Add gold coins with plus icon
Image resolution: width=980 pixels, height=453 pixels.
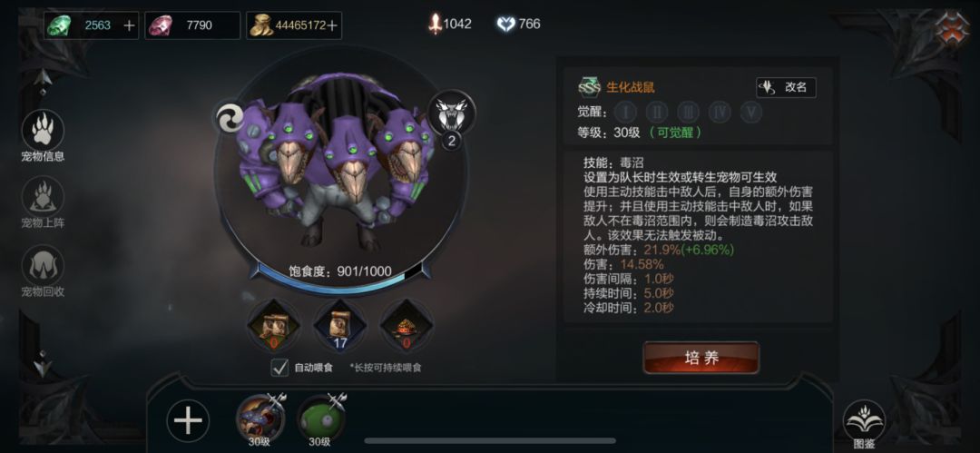click(332, 25)
